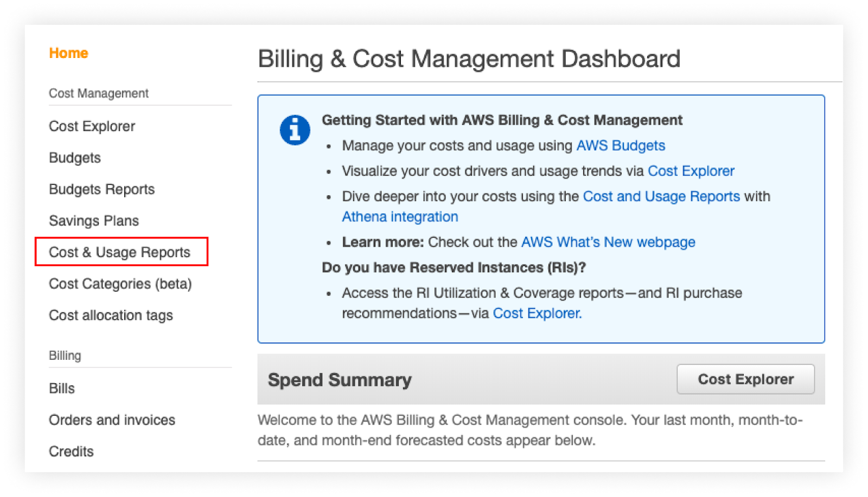868x497 pixels.
Task: Visit the AWS What's New webpage link
Action: 608,242
